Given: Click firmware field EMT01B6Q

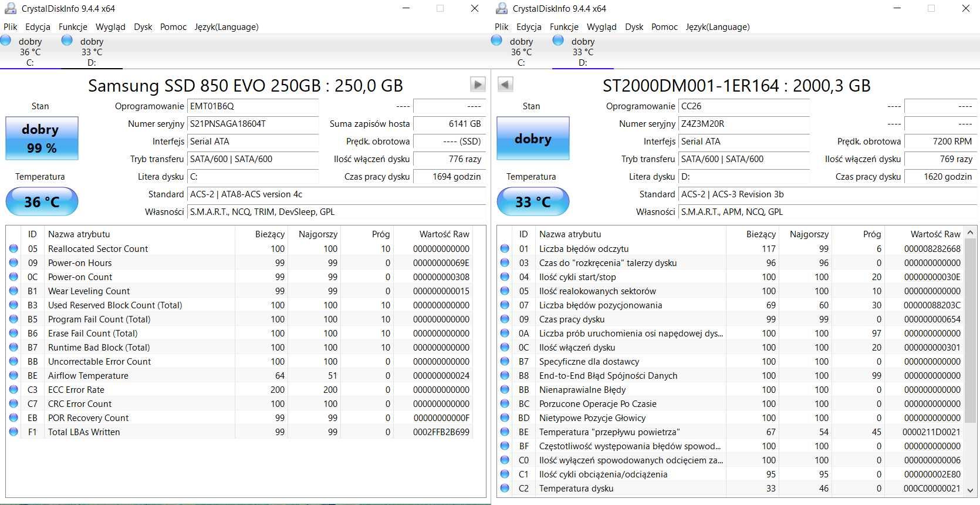Looking at the screenshot, I should point(253,106).
